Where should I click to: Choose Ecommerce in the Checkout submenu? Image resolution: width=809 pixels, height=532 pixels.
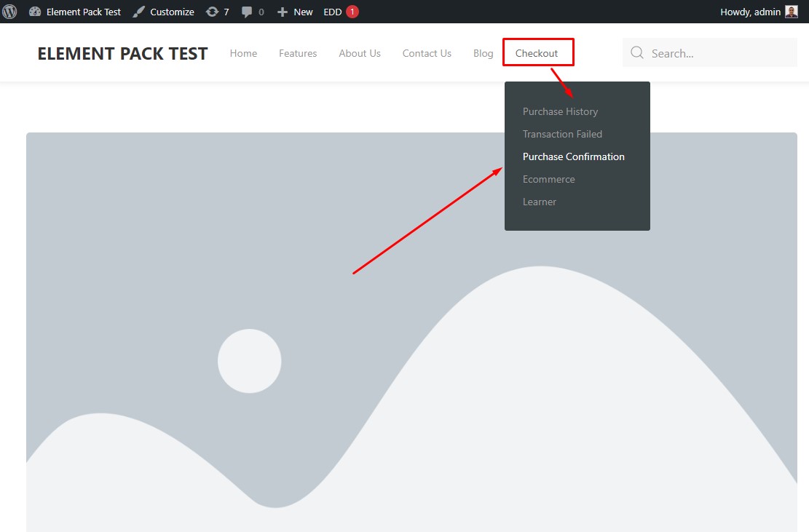548,179
